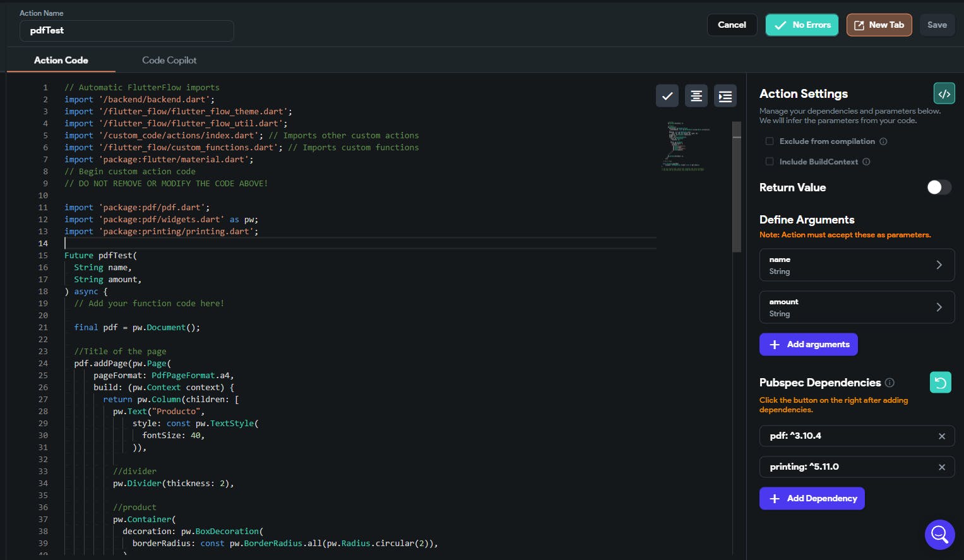This screenshot has width=964, height=560.
Task: Toggle the Return Value switch
Action: click(x=938, y=188)
